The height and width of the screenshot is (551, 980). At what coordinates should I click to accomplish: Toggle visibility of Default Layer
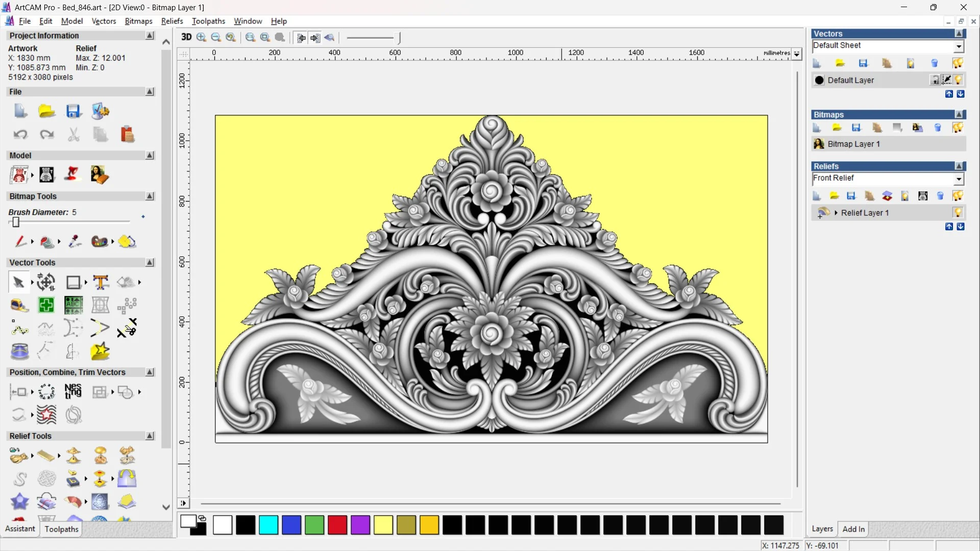(x=959, y=80)
